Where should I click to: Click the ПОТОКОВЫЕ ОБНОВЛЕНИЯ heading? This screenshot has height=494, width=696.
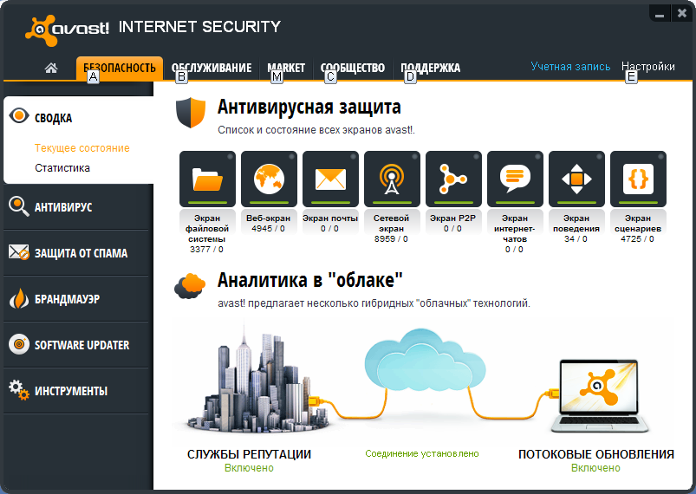[596, 454]
